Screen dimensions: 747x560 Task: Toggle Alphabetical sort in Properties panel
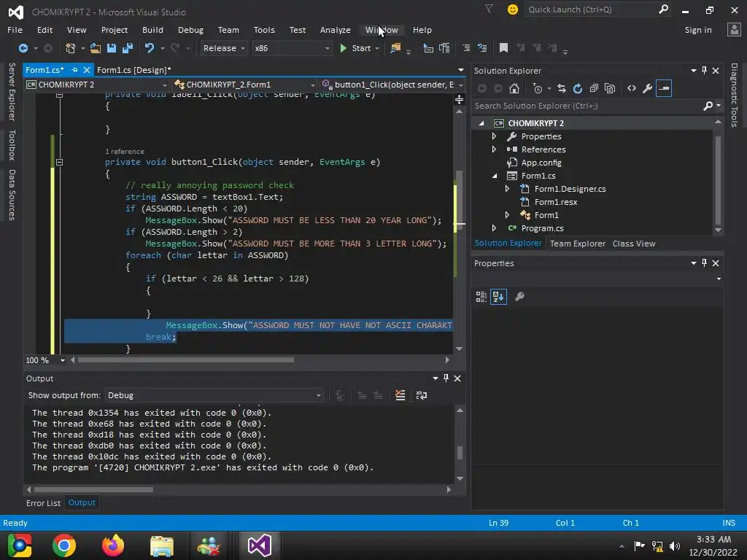(x=498, y=297)
